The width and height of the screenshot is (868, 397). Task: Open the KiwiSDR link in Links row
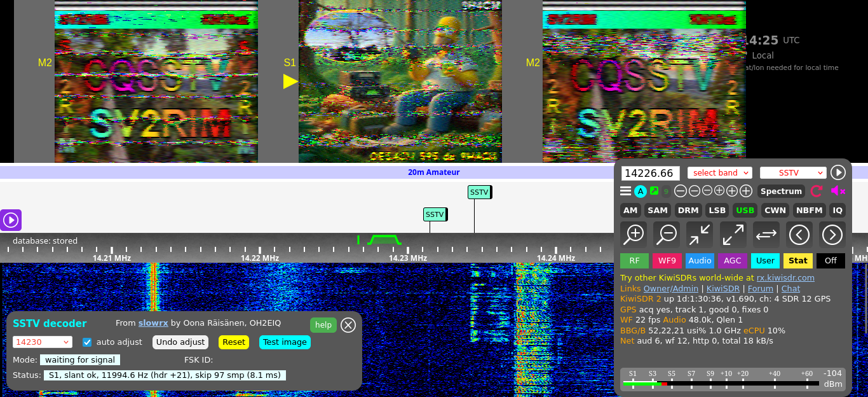(x=724, y=289)
